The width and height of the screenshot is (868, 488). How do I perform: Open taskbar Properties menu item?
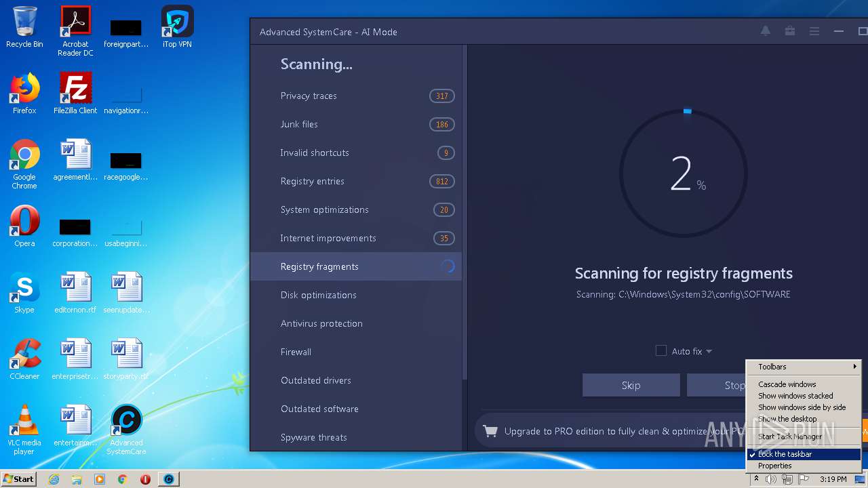(804, 466)
